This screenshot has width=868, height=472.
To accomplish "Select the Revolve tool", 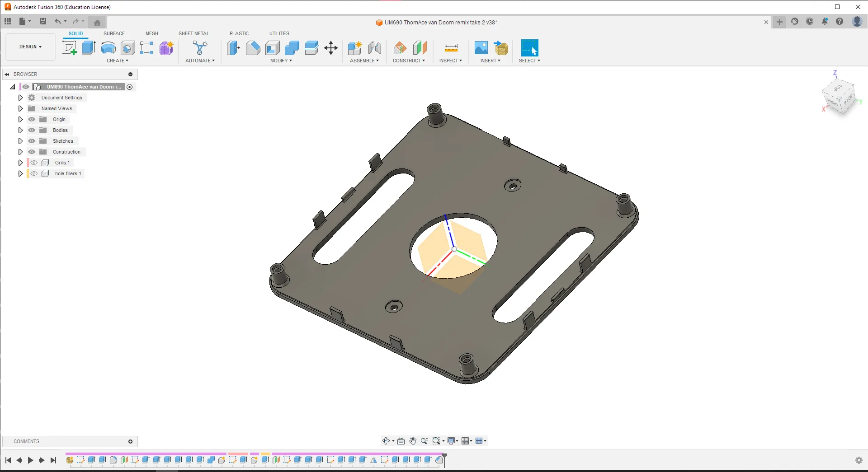I will (x=108, y=47).
